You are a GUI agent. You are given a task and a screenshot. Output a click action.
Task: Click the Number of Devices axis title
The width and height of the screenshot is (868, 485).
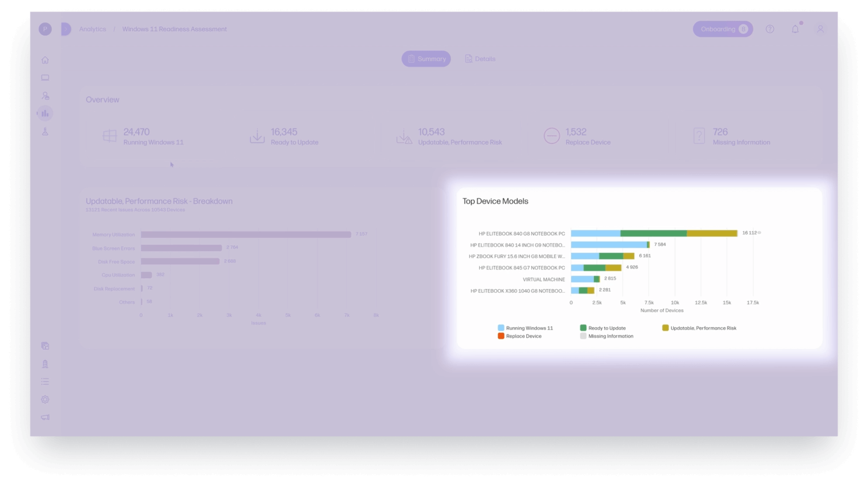click(x=662, y=310)
